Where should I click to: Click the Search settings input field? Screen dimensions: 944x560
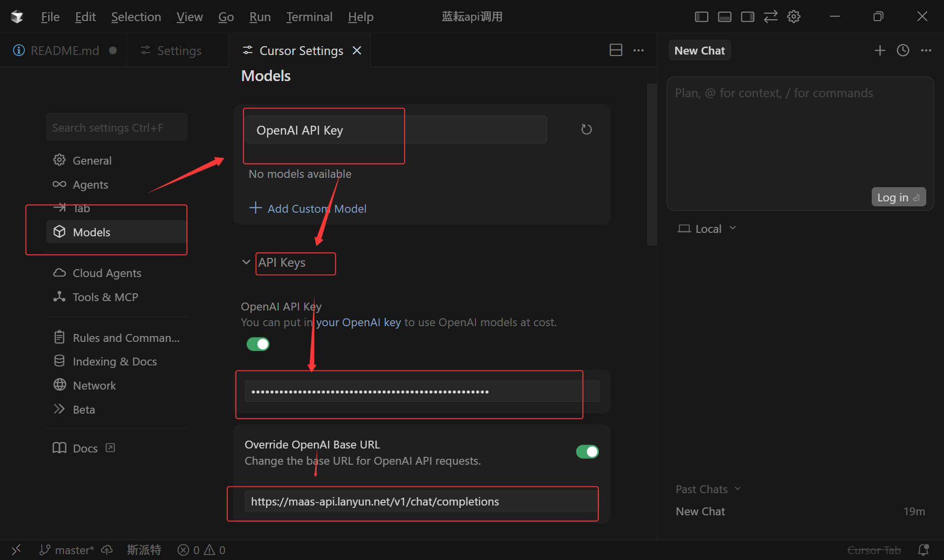tap(117, 127)
